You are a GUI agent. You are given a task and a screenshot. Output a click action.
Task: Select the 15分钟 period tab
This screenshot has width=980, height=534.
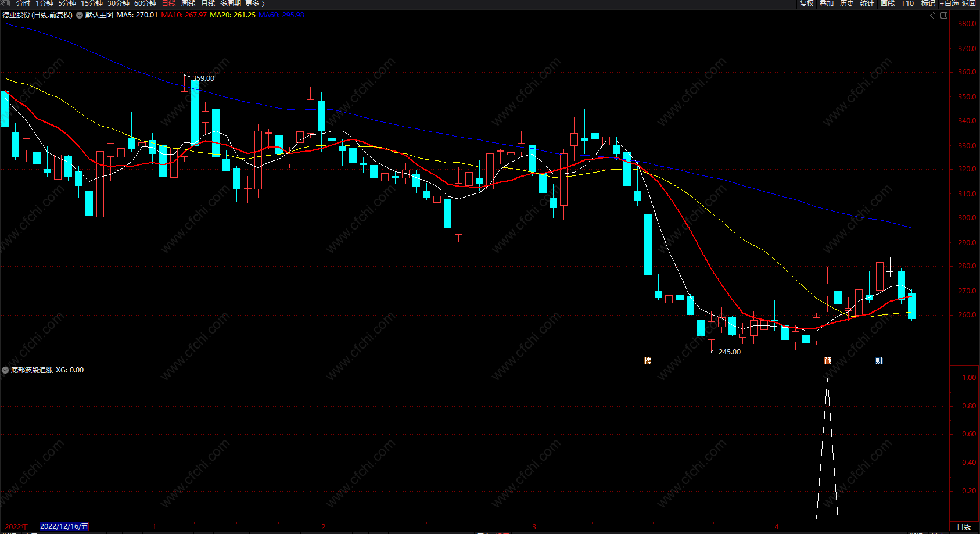(92, 3)
